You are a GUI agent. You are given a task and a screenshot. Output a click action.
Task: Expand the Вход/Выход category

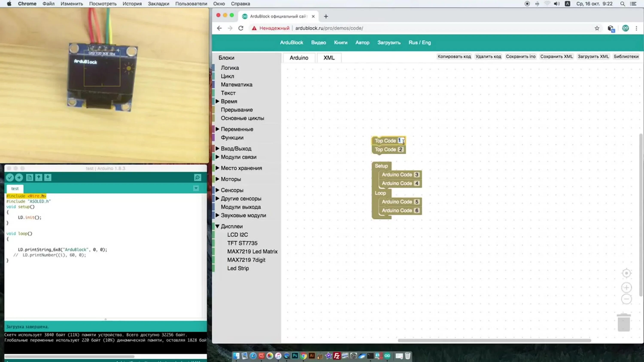[217, 148]
